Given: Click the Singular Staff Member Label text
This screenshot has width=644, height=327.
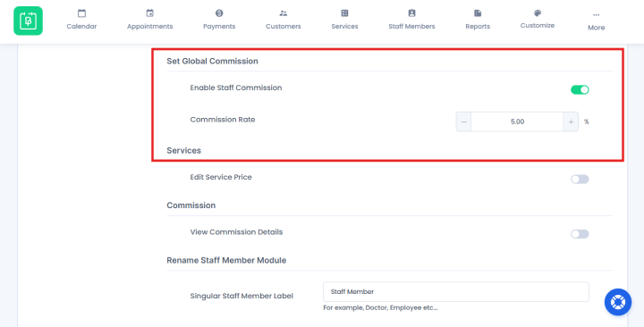Looking at the screenshot, I should click(241, 297).
